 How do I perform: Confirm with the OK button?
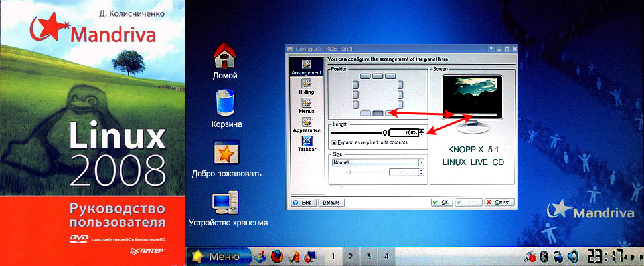[x=442, y=202]
